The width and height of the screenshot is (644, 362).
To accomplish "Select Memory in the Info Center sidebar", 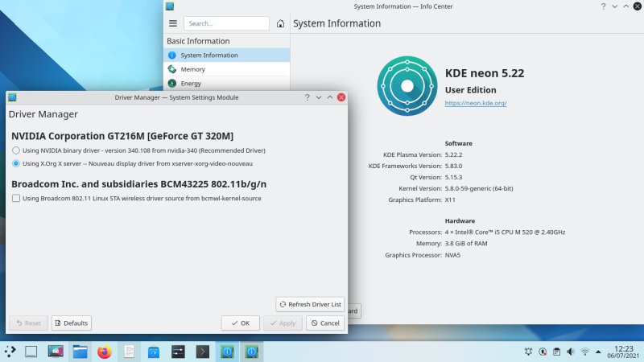I will coord(192,69).
